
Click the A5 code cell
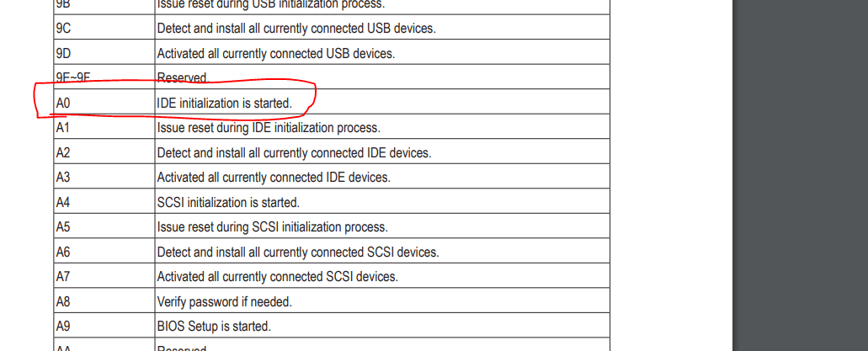(x=104, y=226)
